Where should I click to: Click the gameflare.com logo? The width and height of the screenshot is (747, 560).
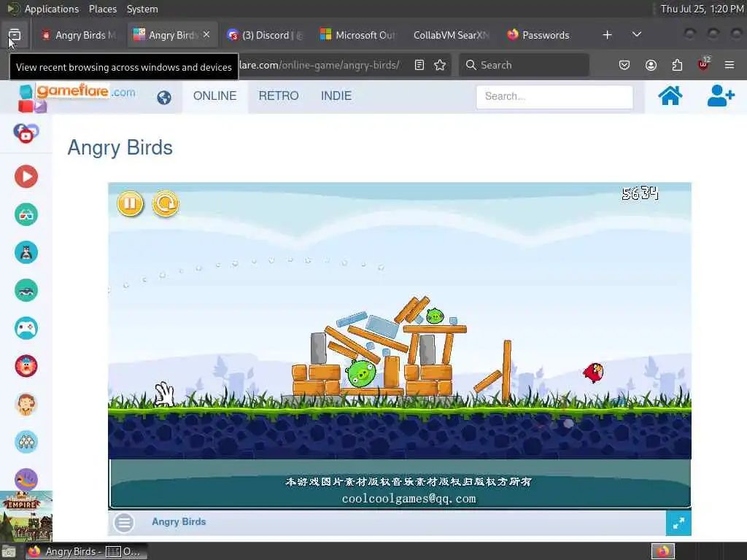[77, 97]
